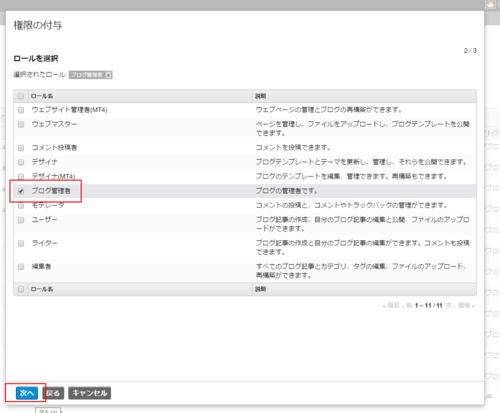Select the デザイナ(MT4) role row
Viewport: 500px width, 413px height.
(x=245, y=176)
